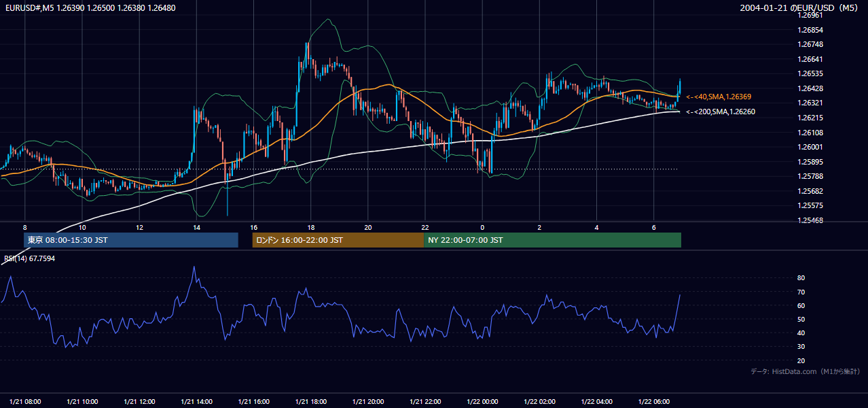Click hour label 16 under price chart
Image resolution: width=868 pixels, height=408 pixels.
253,227
